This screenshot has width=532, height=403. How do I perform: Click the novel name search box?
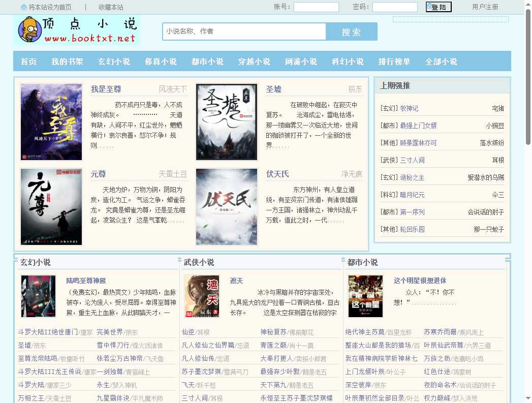[244, 32]
